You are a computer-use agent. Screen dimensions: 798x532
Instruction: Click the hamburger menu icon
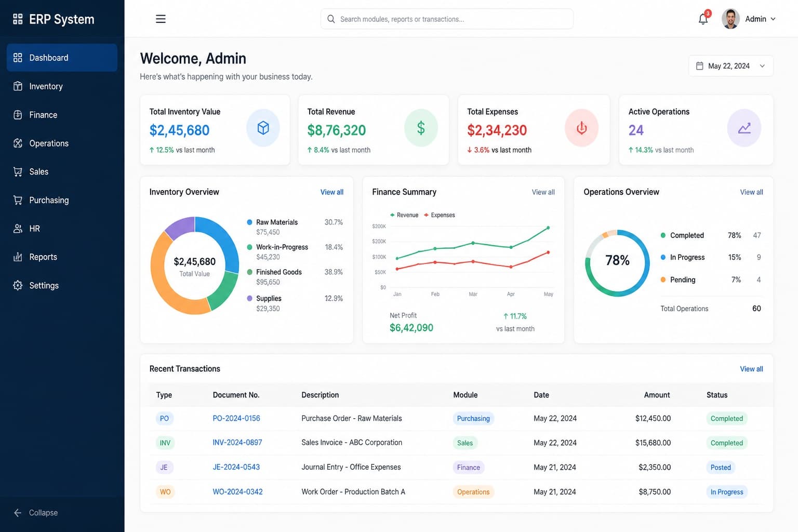tap(161, 19)
